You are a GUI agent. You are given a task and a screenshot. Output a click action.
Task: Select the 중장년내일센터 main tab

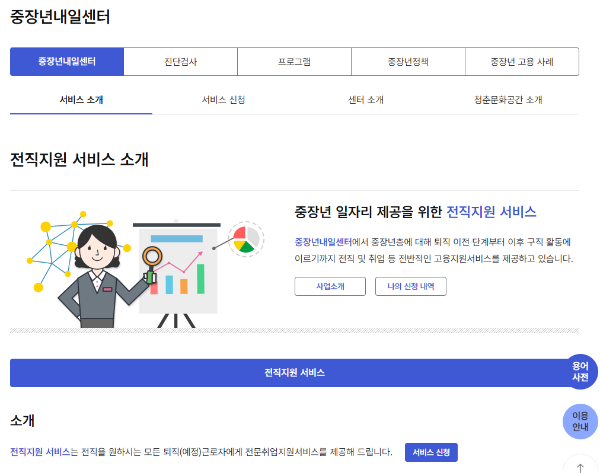pos(67,62)
